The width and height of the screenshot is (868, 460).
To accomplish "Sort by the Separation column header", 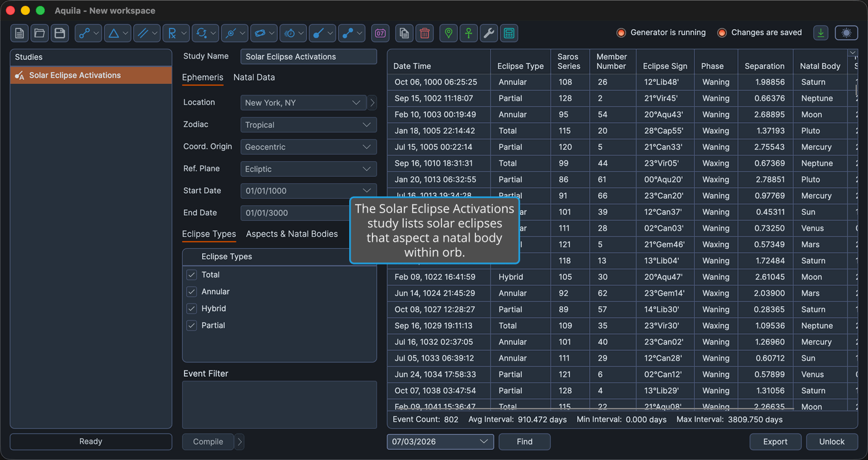I will (765, 62).
